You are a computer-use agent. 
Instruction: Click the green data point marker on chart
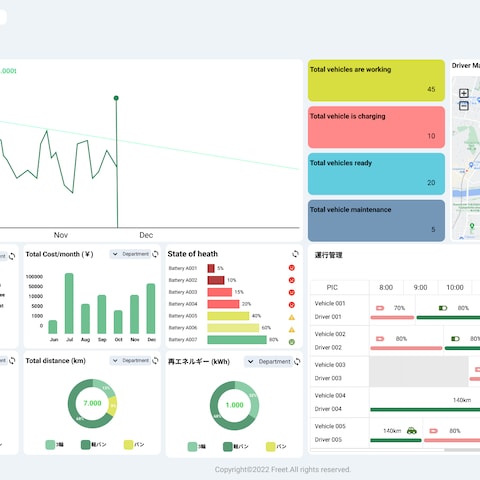pos(116,98)
